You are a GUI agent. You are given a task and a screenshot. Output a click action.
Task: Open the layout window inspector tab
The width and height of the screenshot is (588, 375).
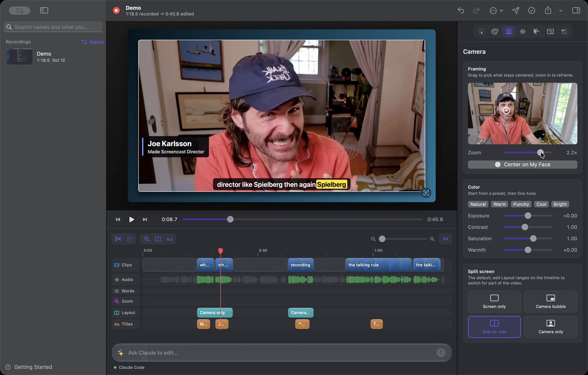point(550,31)
